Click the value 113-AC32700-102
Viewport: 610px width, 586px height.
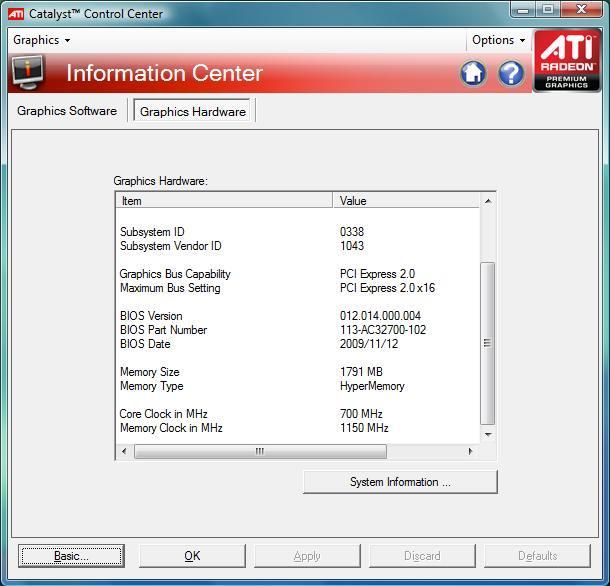pos(383,330)
